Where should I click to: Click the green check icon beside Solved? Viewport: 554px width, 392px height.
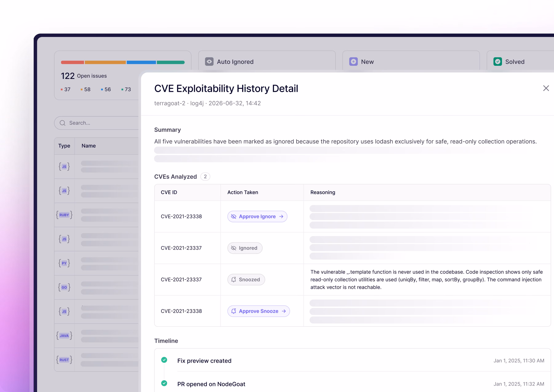(x=498, y=61)
